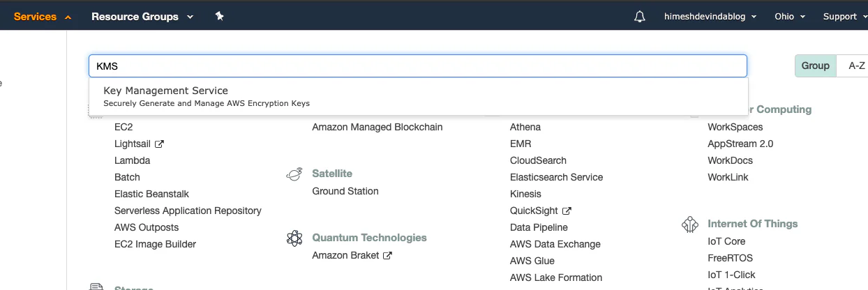Open the EC2 service link

[124, 128]
